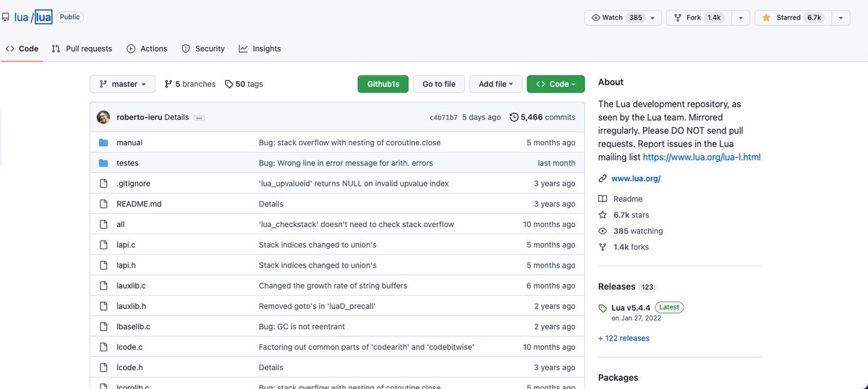Click the commit history clock icon

pos(514,117)
